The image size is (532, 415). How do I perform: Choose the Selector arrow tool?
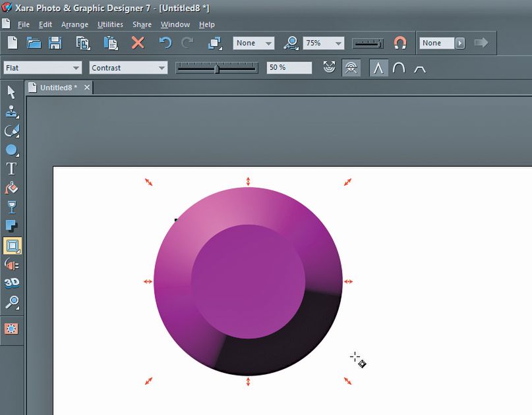pos(11,92)
